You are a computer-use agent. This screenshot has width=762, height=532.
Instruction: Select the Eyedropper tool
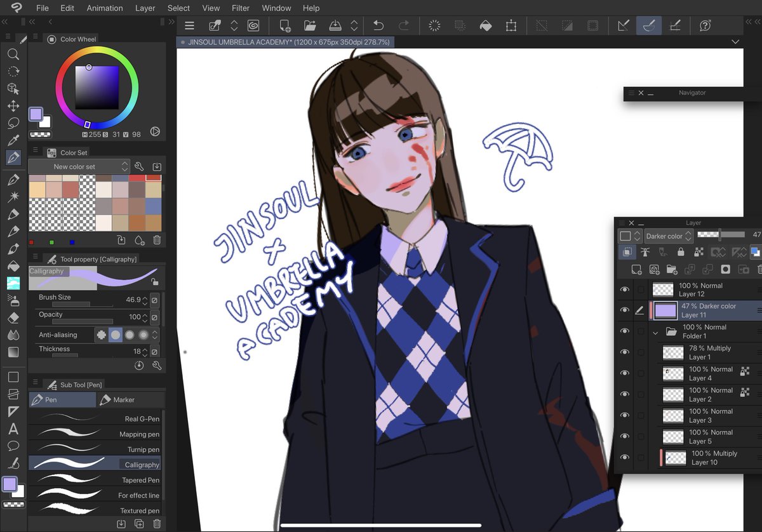[x=13, y=140]
